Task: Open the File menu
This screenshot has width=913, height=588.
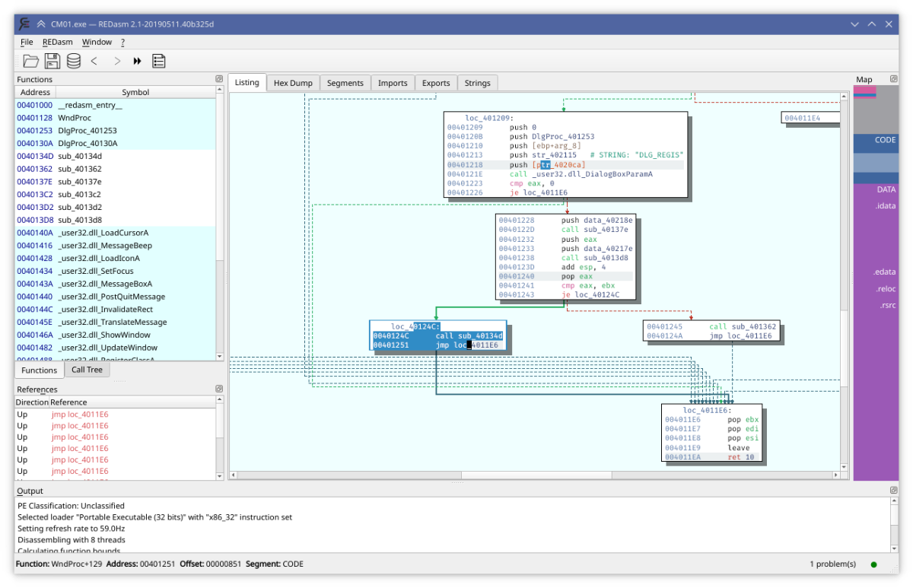Action: tap(27, 42)
